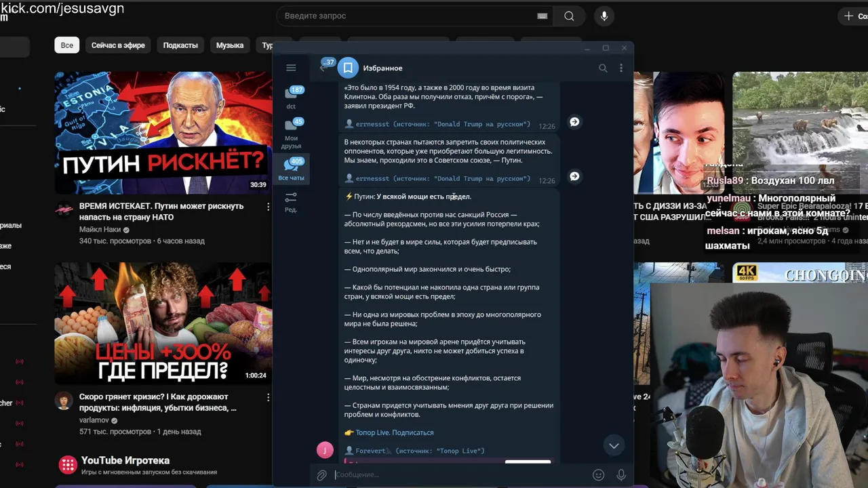
Task: Start YouTube voice search microphone
Action: pyautogui.click(x=604, y=16)
